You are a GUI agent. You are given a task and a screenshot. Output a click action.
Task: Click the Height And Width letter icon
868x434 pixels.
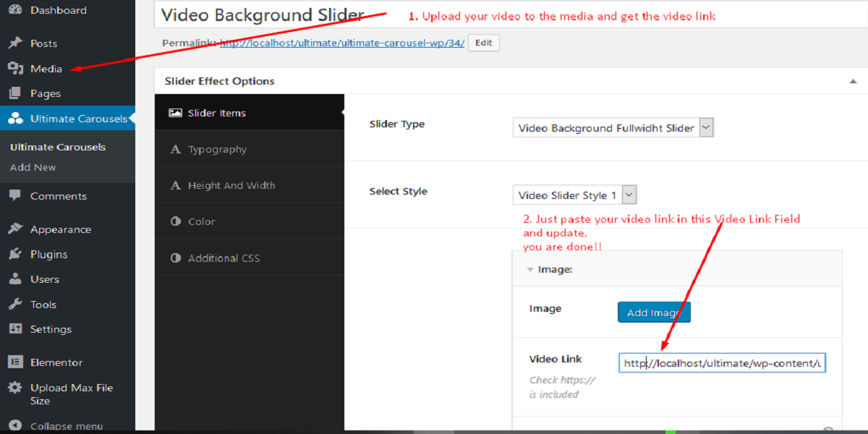(175, 186)
